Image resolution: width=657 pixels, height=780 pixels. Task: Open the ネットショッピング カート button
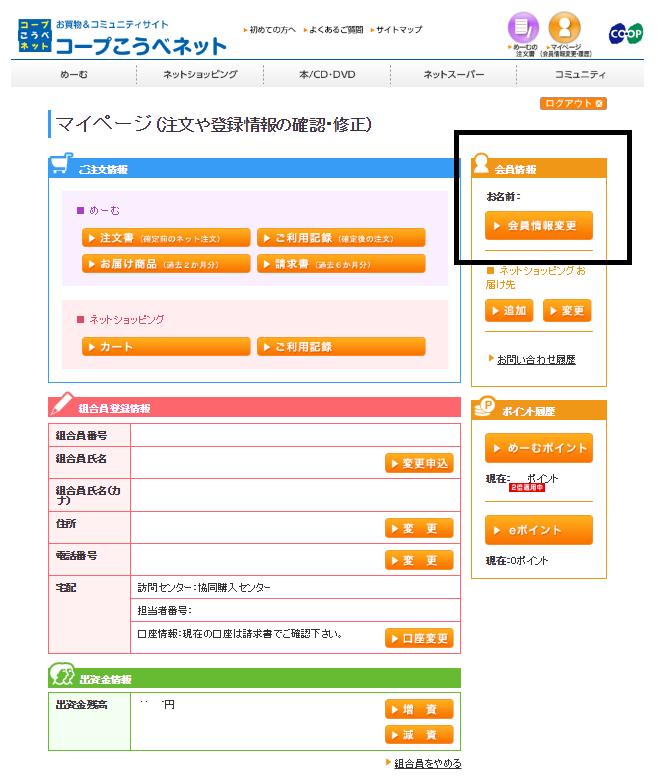click(x=166, y=347)
